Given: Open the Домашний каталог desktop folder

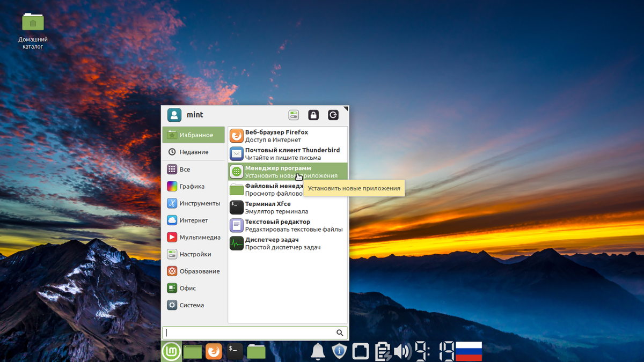Looking at the screenshot, I should pyautogui.click(x=33, y=31).
